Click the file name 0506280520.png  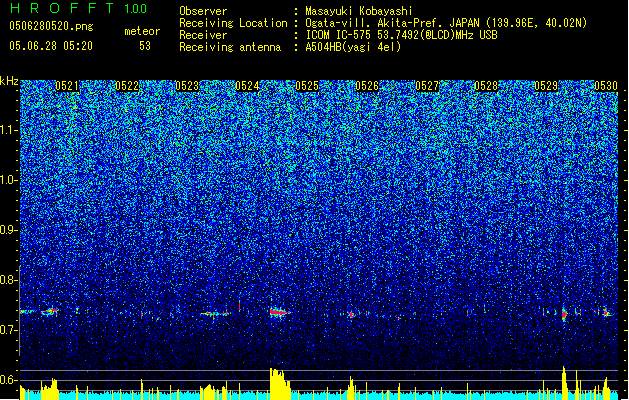click(51, 26)
